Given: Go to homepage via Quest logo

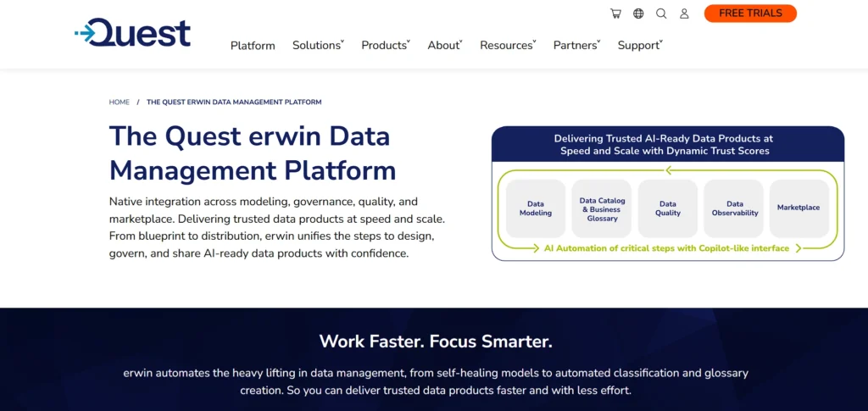Looking at the screenshot, I should (x=133, y=33).
